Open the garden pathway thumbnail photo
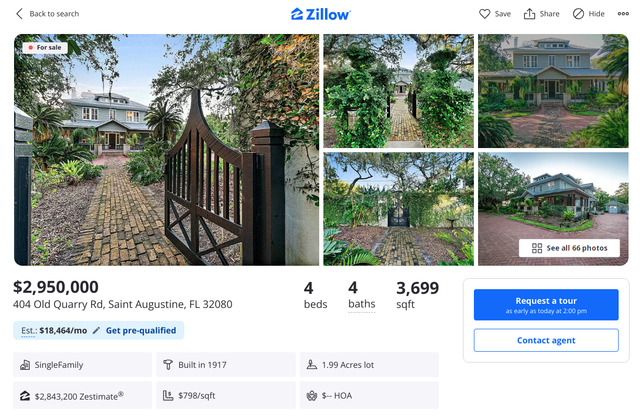 click(x=398, y=90)
